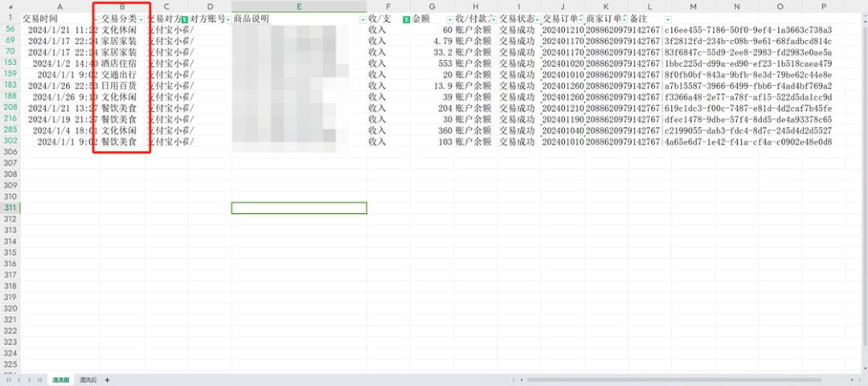The width and height of the screenshot is (868, 386).
Task: Go to the previous sheet tab arrow
Action: (x=18, y=380)
